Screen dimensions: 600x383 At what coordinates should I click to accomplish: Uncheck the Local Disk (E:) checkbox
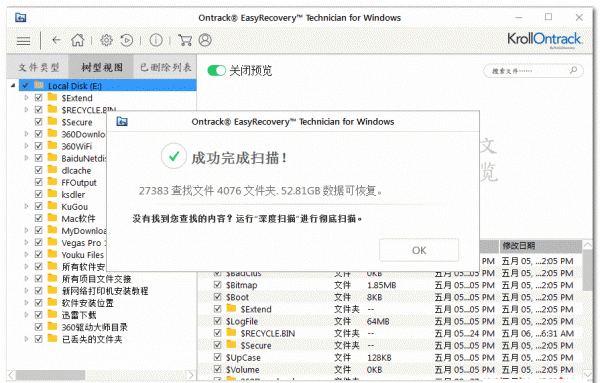click(x=25, y=85)
